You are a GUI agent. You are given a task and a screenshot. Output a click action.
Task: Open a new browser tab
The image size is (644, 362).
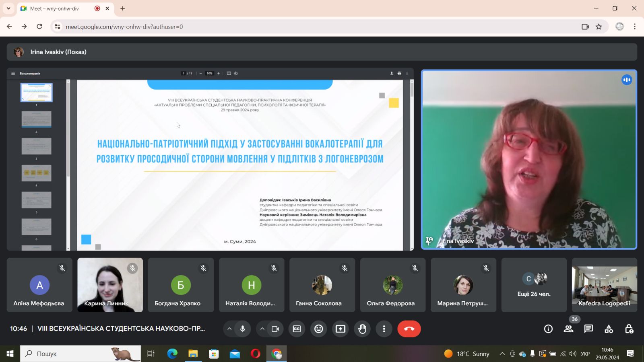click(123, 8)
